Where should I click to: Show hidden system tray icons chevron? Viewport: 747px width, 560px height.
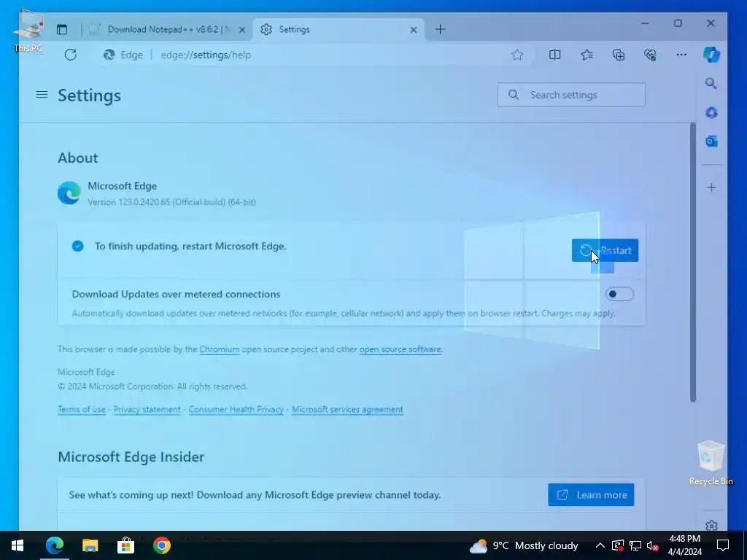pyautogui.click(x=600, y=545)
